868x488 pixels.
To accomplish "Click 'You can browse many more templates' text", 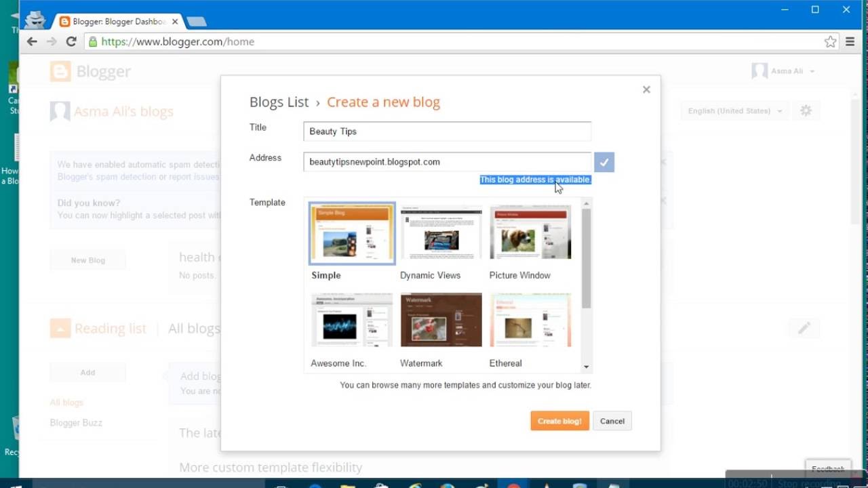I will (465, 385).
